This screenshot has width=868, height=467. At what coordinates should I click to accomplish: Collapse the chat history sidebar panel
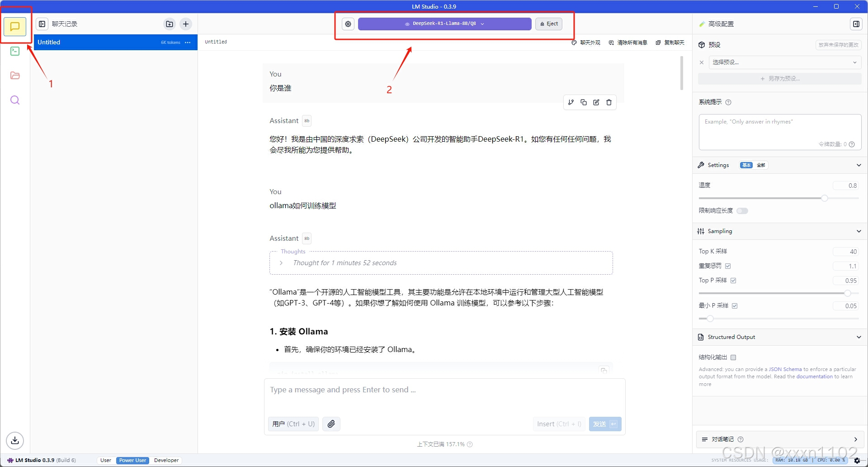point(42,24)
